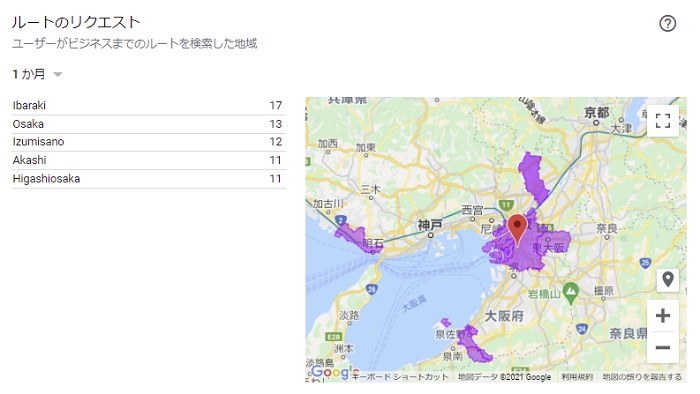This screenshot has height=394, width=700.
Task: Click the Ibaraki count 17
Action: 275,105
